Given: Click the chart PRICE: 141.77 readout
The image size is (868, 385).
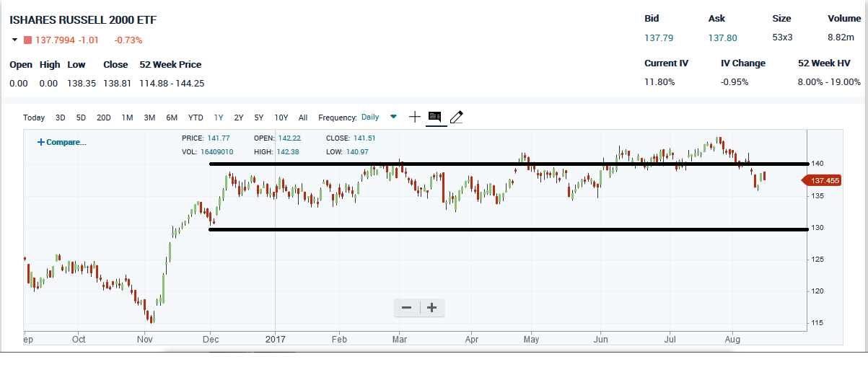Looking at the screenshot, I should (206, 138).
